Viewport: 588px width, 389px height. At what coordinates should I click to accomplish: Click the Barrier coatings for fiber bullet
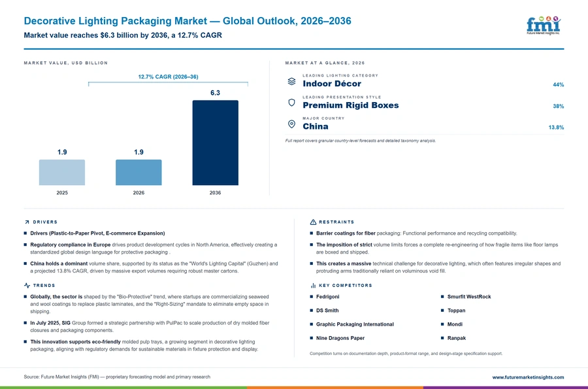[x=417, y=233]
